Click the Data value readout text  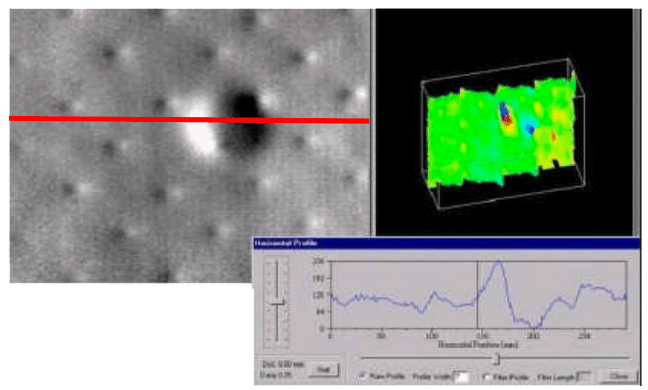point(276,374)
